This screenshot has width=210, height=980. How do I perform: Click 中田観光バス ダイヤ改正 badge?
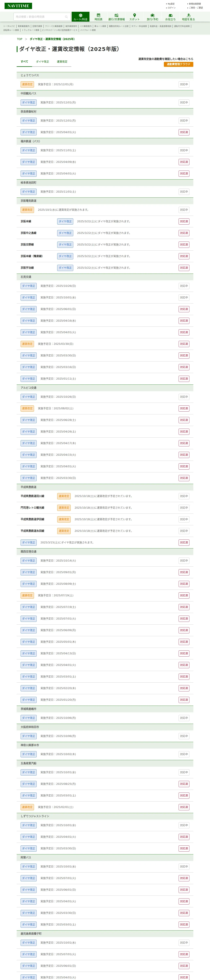point(29,103)
